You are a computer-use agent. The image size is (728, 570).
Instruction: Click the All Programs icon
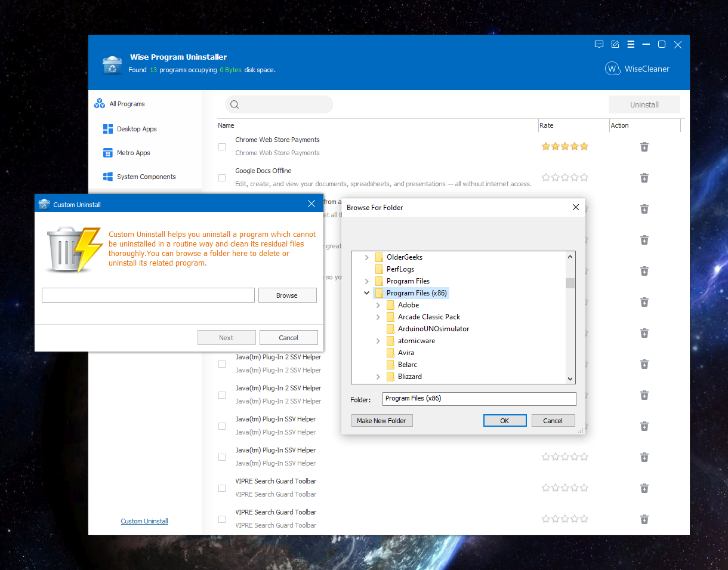pos(100,104)
